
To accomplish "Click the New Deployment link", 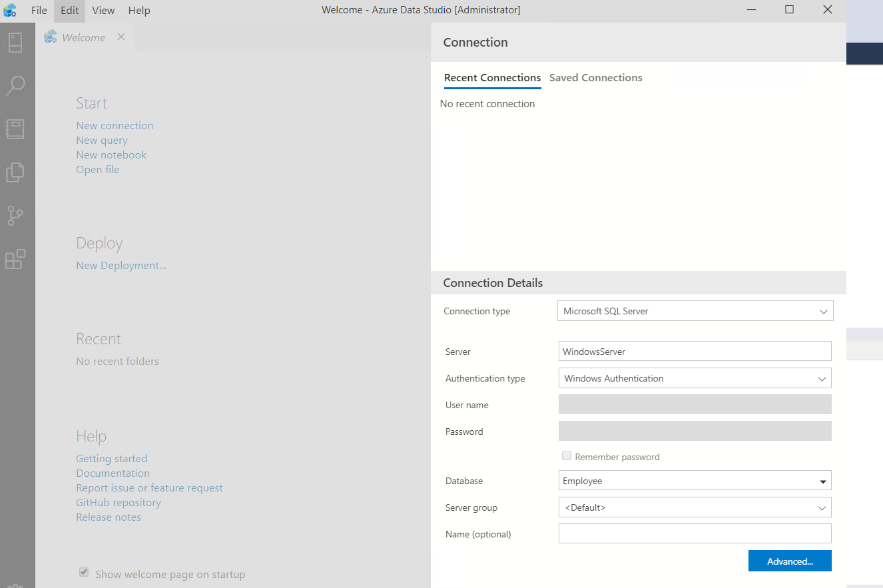I will (121, 265).
